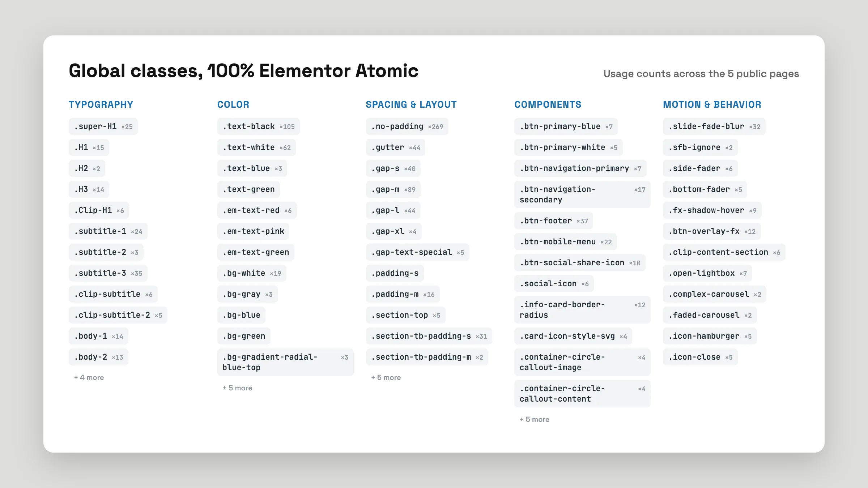
Task: Select the .gap-m ×89 class
Action: point(393,189)
